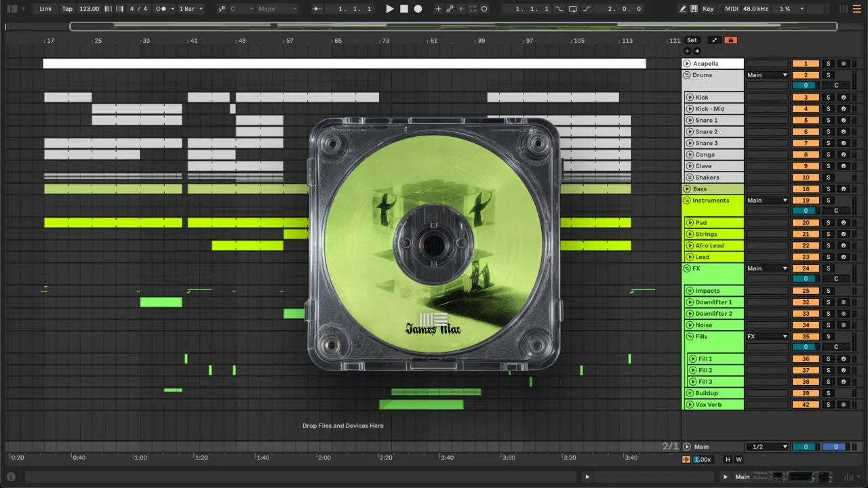Click the Arrangement Record button
This screenshot has height=488, width=868.
(418, 9)
